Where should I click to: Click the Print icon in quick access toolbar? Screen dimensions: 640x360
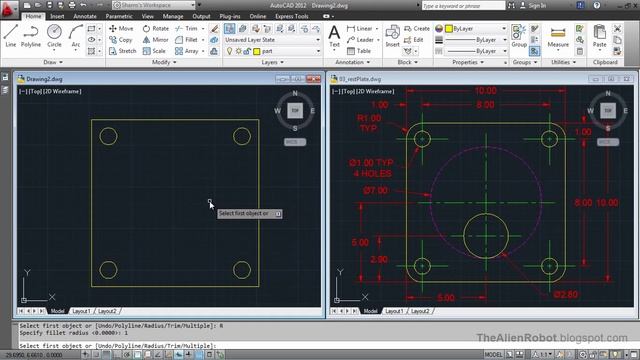[72, 5]
